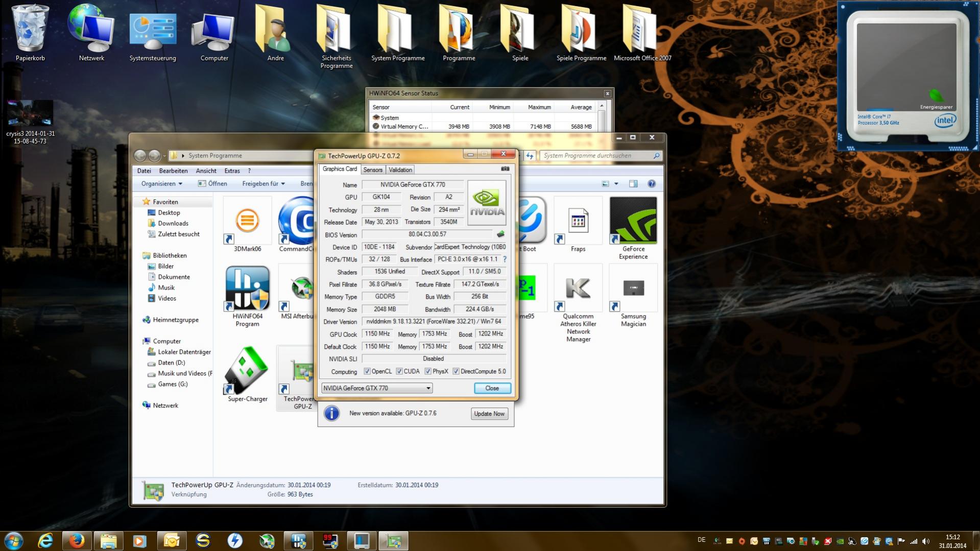Select Musik library
This screenshot has width=980, height=551.
[x=166, y=288]
